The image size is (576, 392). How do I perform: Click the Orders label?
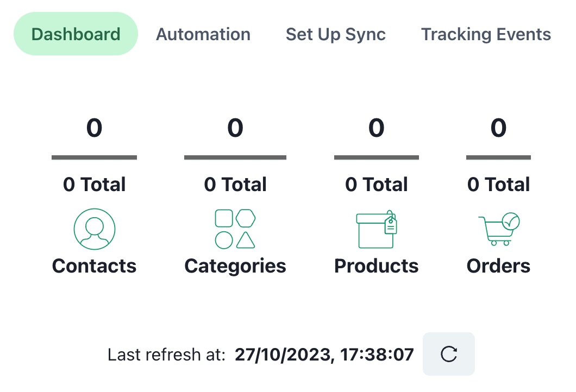pyautogui.click(x=499, y=266)
